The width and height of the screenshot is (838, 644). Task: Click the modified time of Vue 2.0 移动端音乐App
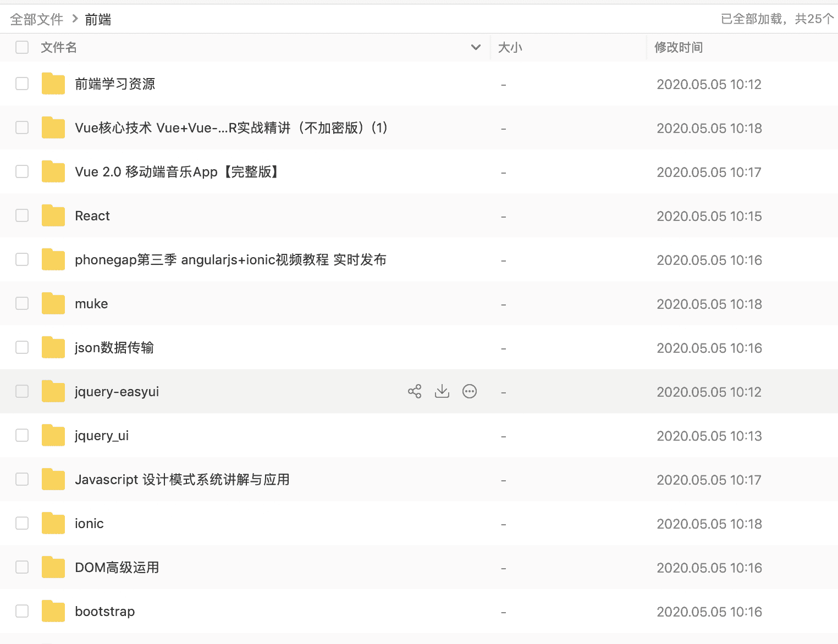709,172
